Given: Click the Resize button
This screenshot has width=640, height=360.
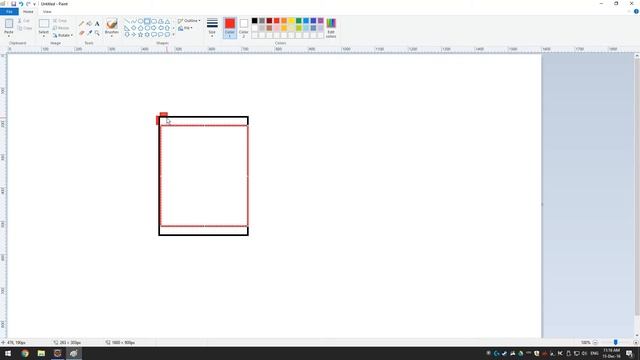Looking at the screenshot, I should coord(61,28).
